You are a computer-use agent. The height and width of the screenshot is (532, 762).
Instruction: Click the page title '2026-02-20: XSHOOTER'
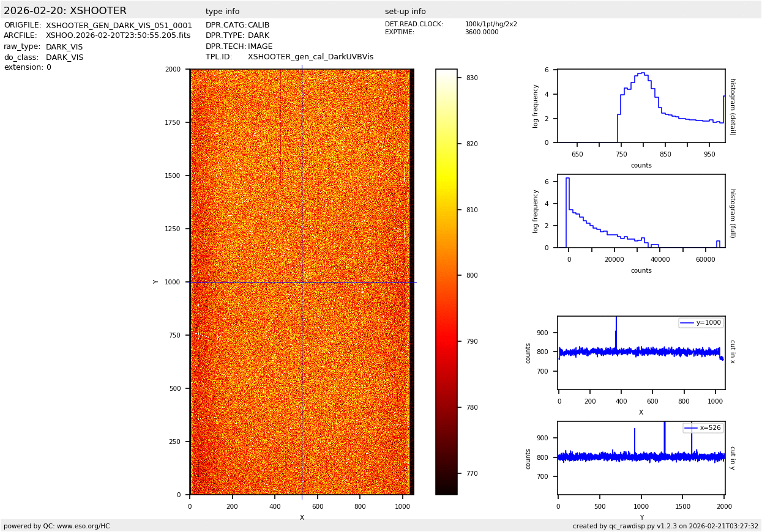65,11
